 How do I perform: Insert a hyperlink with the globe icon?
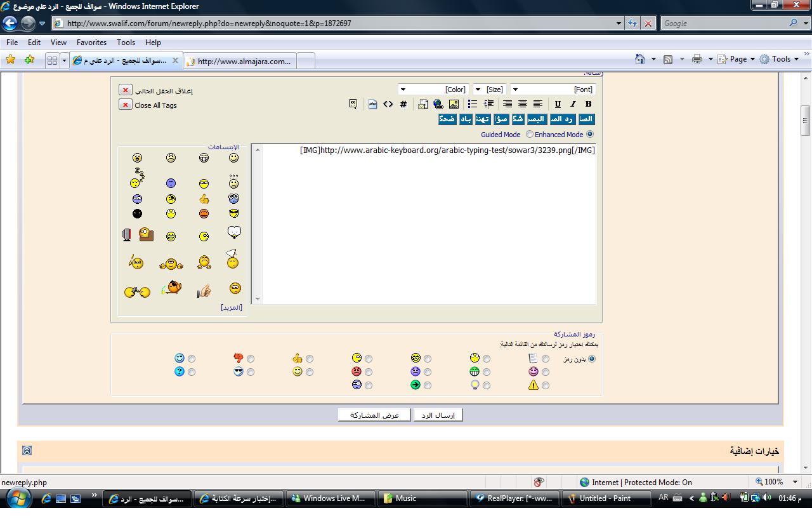tap(438, 104)
